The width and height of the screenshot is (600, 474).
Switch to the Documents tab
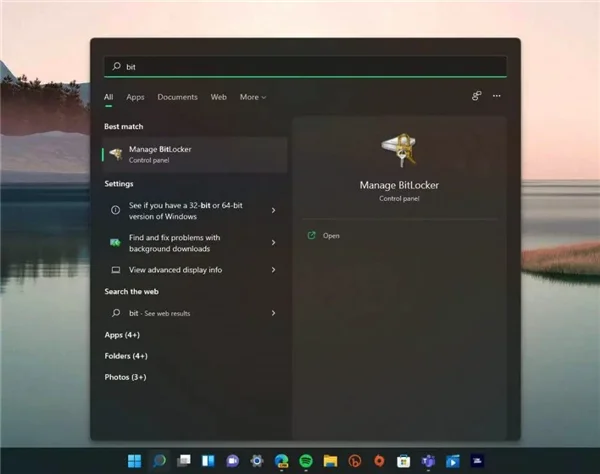coord(178,97)
